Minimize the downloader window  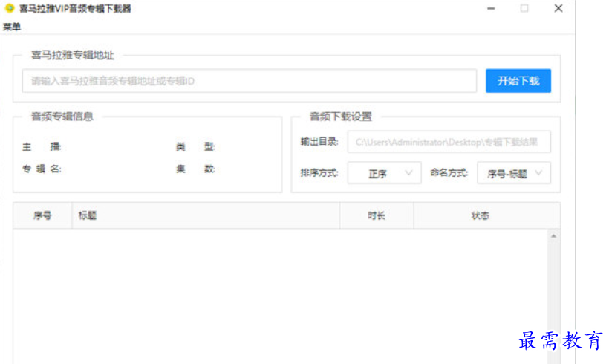[x=491, y=8]
